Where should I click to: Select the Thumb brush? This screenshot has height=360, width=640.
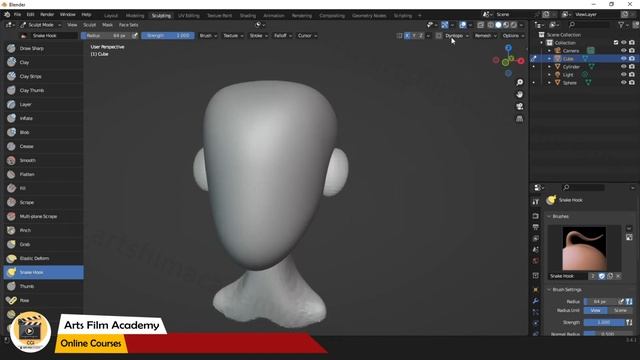pos(43,287)
